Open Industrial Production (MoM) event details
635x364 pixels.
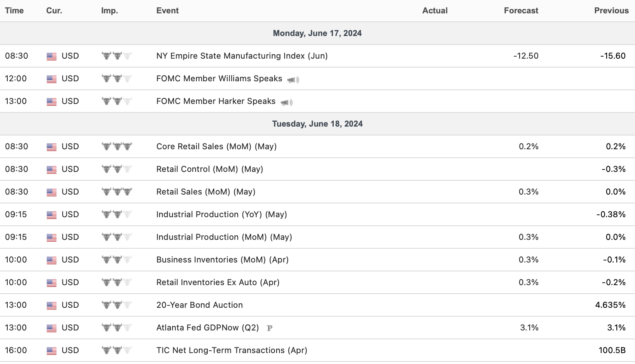pyautogui.click(x=224, y=237)
